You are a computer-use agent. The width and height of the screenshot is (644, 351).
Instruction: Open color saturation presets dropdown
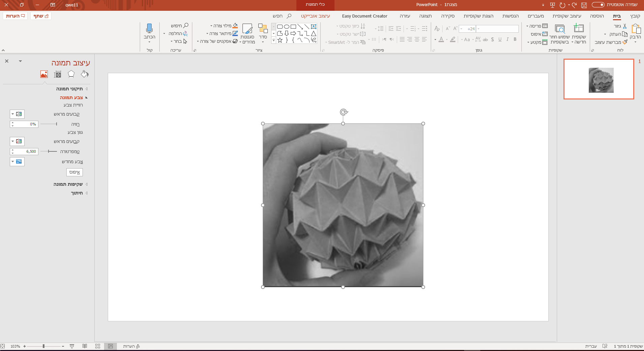coord(17,114)
